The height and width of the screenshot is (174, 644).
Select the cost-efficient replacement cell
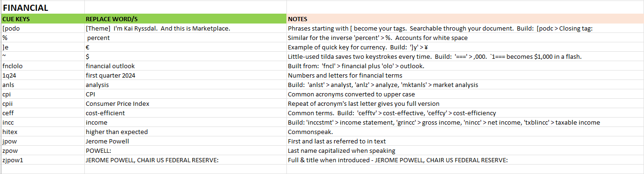pyautogui.click(x=186, y=113)
